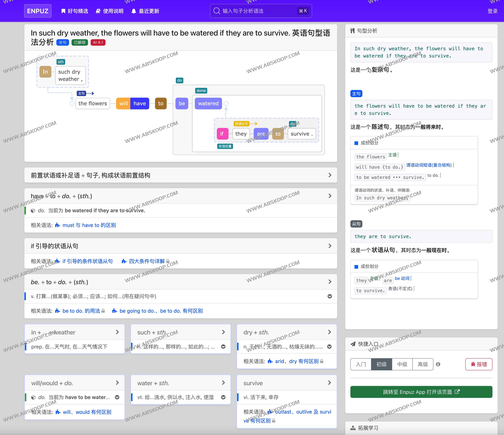Click puzzle icon beside must 与 have to

[x=58, y=225]
